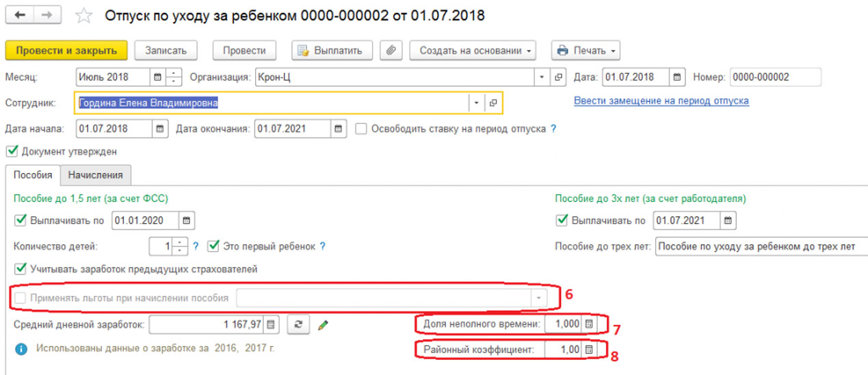This screenshot has width=868, height=375.
Task: Open calendar for ФСС Выплачивать по date
Action: point(187,220)
